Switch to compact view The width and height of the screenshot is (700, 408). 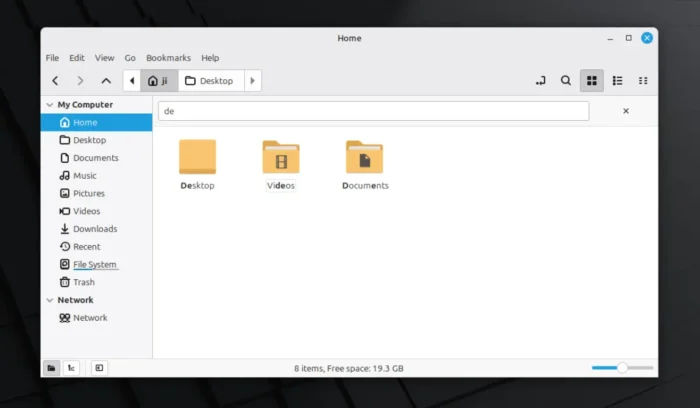643,81
